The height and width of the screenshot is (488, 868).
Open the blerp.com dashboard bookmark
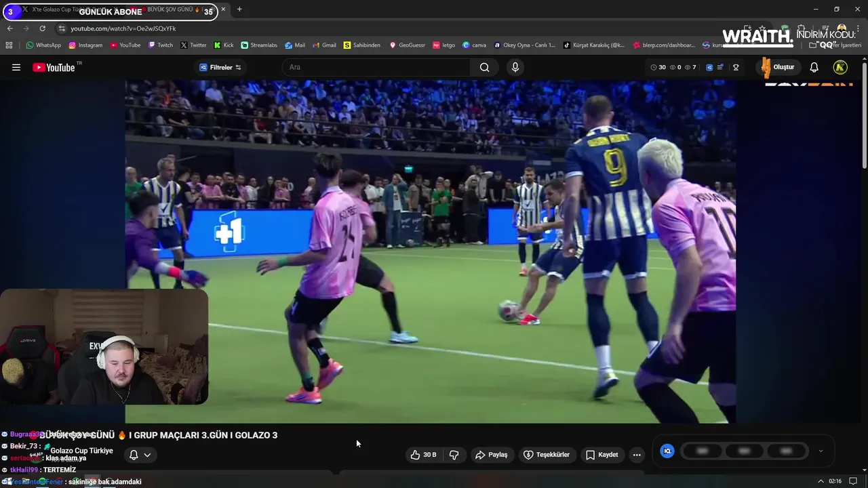point(665,45)
